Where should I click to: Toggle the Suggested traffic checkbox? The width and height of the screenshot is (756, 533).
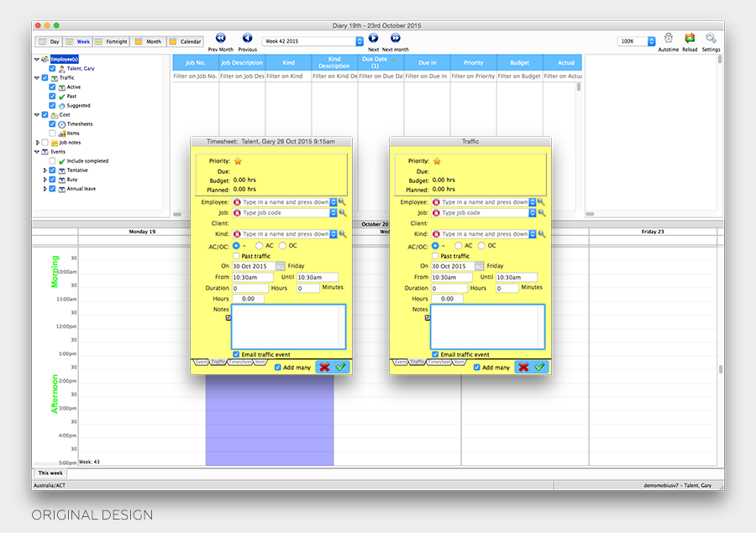[52, 105]
